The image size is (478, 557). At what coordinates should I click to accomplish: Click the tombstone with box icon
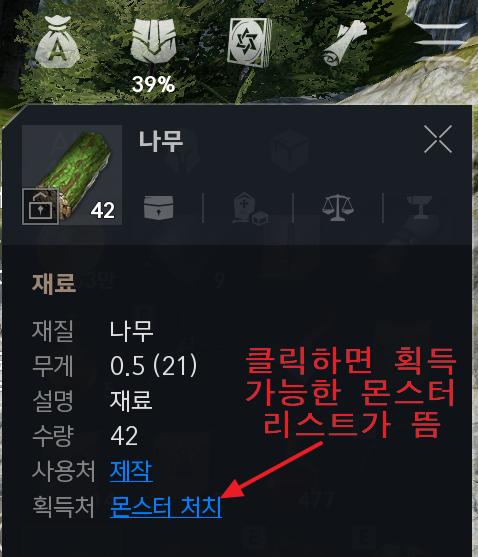point(249,209)
